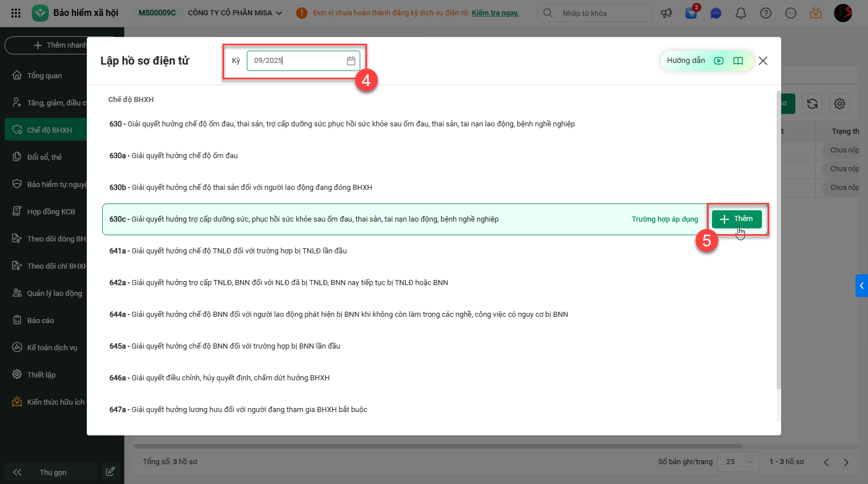The width and height of the screenshot is (868, 484).
Task: Open Đổi sổ, thẻ sidebar item
Action: click(45, 157)
